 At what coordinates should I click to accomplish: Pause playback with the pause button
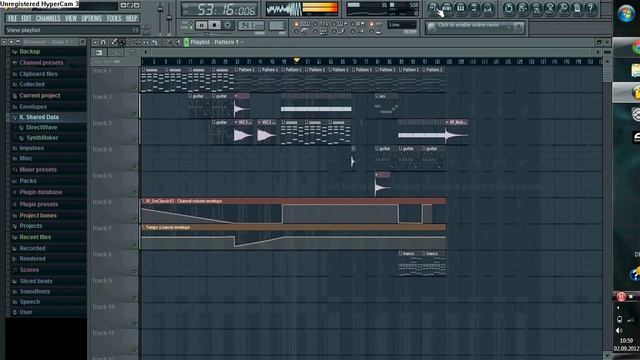click(201, 25)
